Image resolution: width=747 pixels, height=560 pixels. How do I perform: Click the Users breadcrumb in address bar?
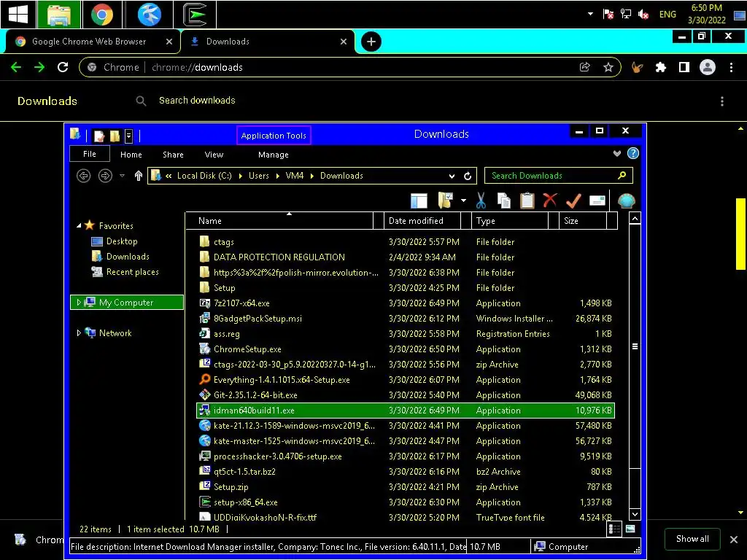(x=259, y=176)
